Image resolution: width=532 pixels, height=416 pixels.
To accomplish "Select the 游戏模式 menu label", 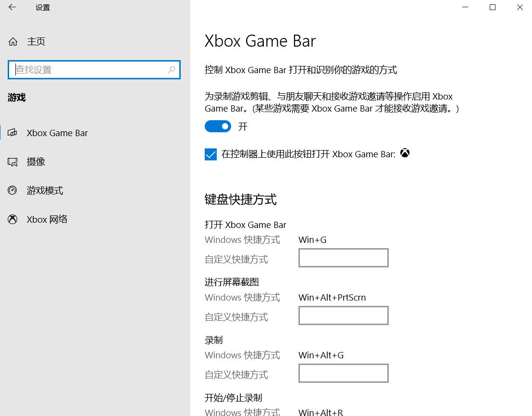I will click(x=45, y=190).
